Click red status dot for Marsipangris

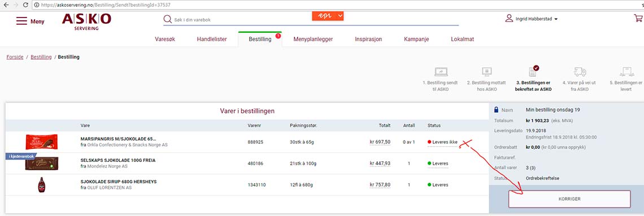pos(429,142)
